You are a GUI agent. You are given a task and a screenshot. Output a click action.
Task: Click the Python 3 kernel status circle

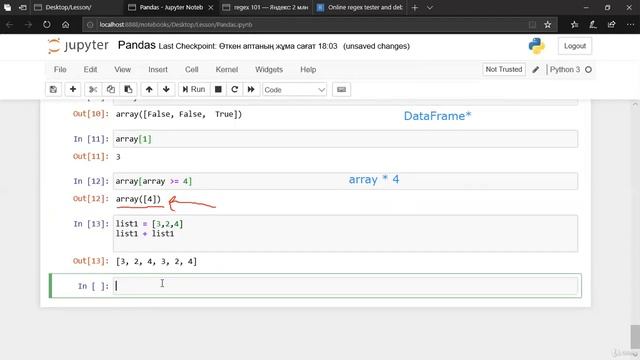[x=588, y=70]
